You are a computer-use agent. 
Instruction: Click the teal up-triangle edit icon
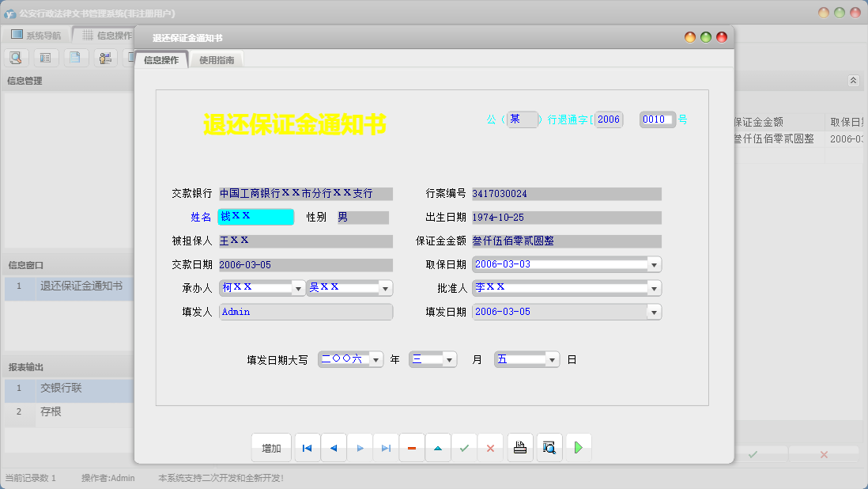[437, 448]
